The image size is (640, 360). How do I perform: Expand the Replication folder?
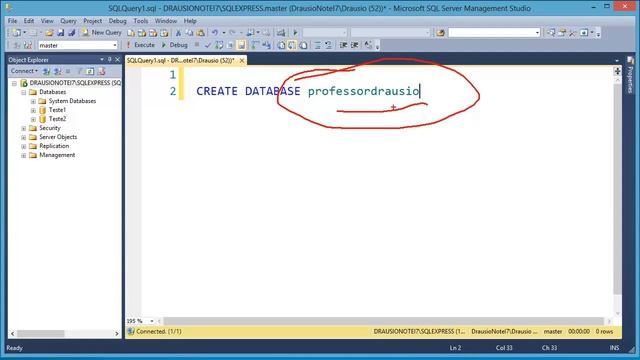click(24, 146)
